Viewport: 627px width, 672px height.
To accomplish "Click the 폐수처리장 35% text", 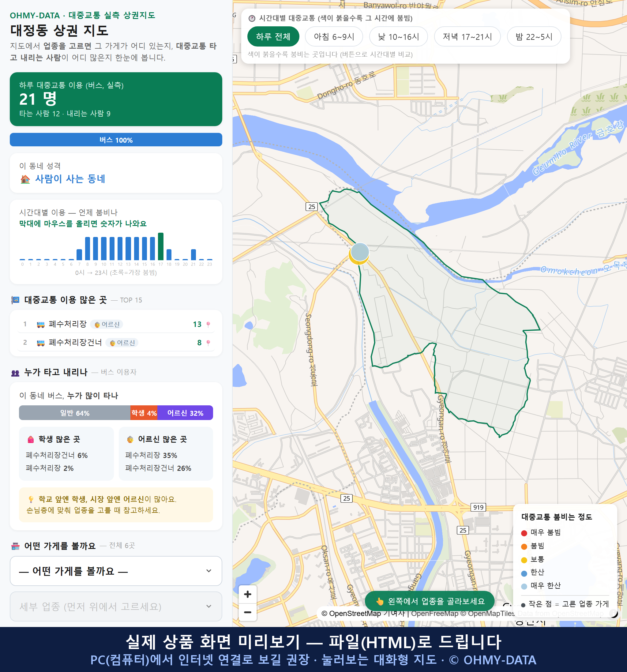I will tap(151, 455).
